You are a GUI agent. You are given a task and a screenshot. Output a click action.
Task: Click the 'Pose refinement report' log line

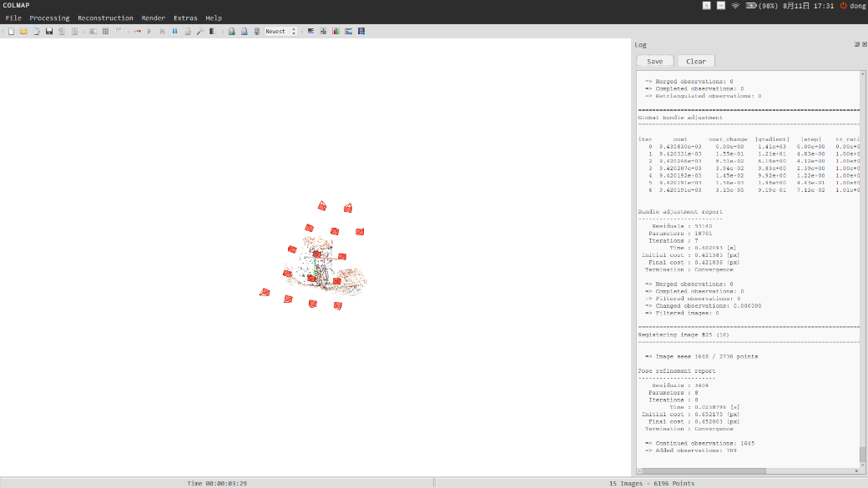point(677,371)
